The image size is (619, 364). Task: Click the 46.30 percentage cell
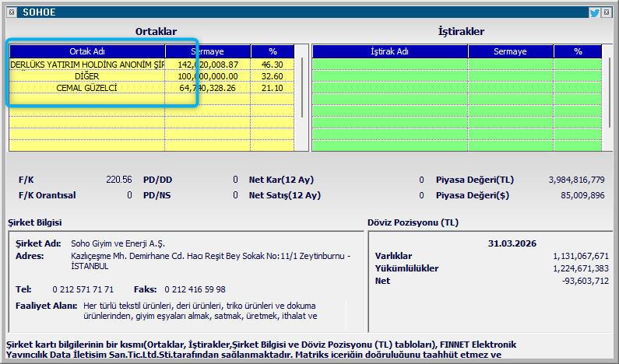[273, 65]
